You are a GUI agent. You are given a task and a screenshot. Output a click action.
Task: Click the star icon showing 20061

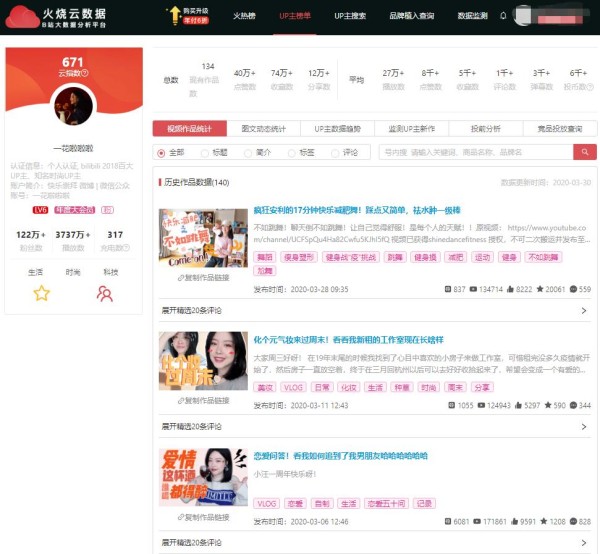(x=540, y=289)
